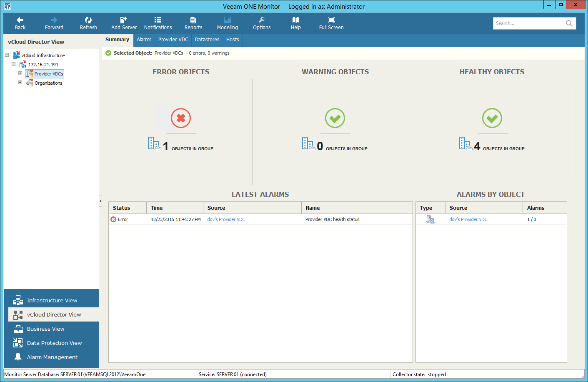Open the Datastores tab
Image resolution: width=588 pixels, height=382 pixels.
click(207, 40)
